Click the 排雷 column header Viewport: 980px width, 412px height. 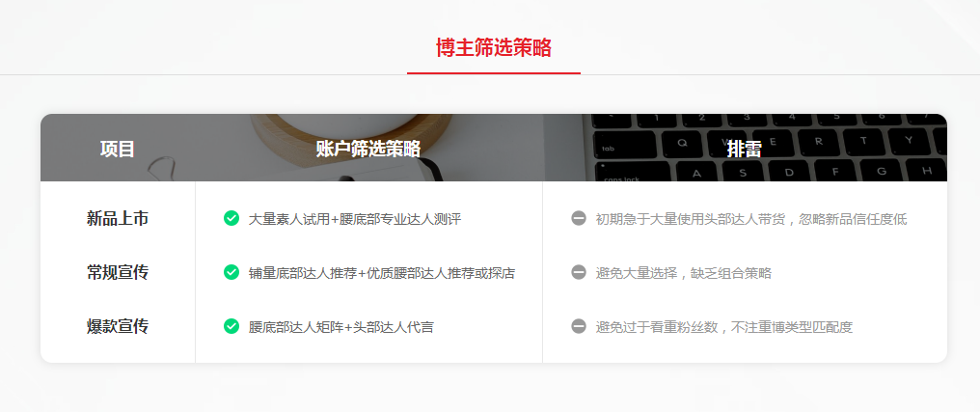pyautogui.click(x=745, y=149)
